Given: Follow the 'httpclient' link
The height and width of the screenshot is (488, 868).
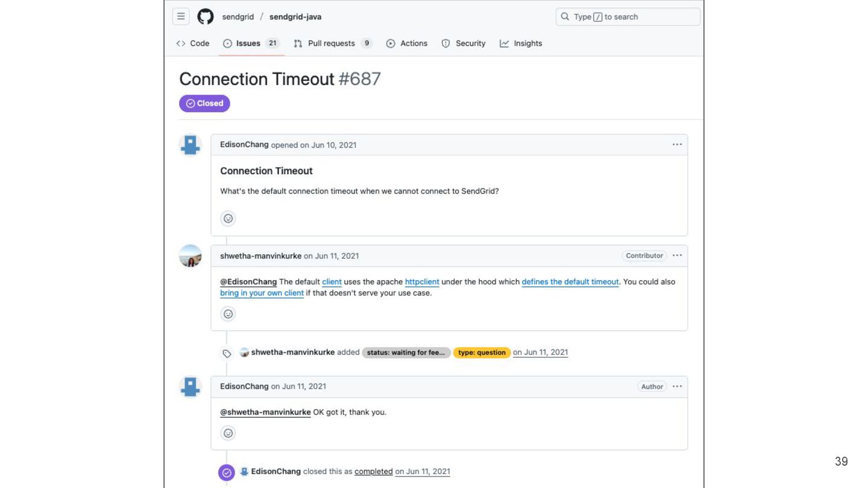Looking at the screenshot, I should (422, 282).
